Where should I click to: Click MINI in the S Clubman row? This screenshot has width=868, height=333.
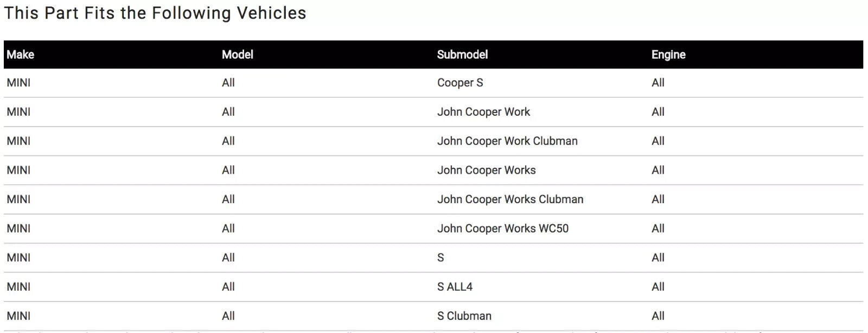click(x=18, y=316)
